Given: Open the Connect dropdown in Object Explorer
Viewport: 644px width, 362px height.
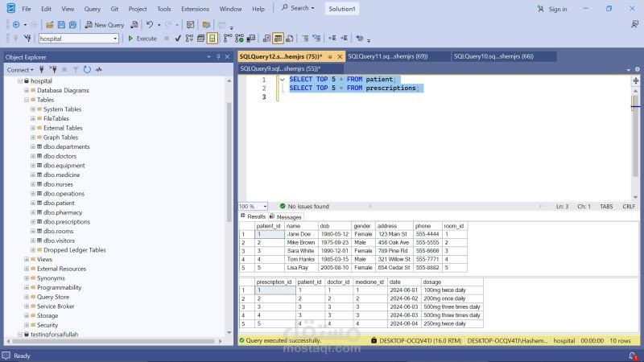Looking at the screenshot, I should (20, 70).
